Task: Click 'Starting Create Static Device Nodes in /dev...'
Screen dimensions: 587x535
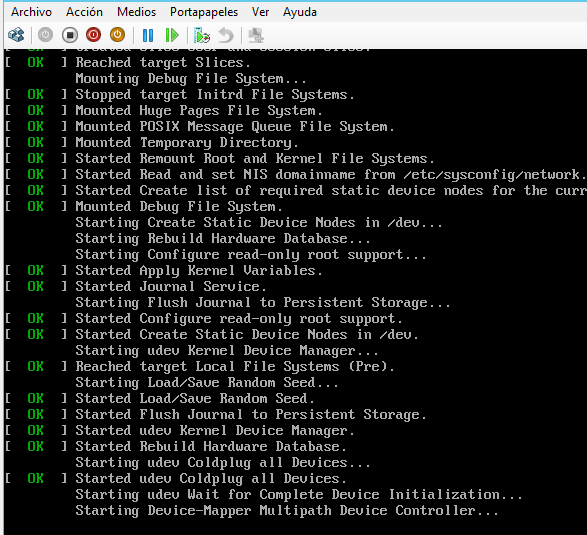Action: point(259,223)
